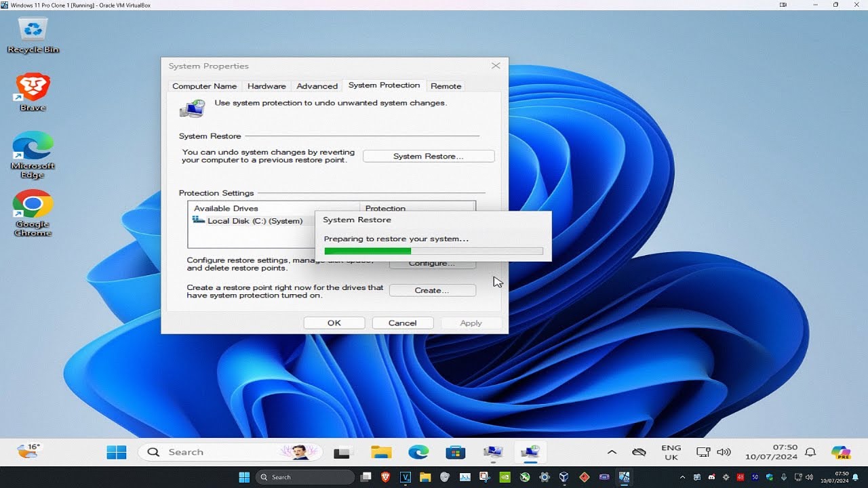Image resolution: width=868 pixels, height=488 pixels.
Task: Click the System Restore progress bar
Action: coord(433,251)
